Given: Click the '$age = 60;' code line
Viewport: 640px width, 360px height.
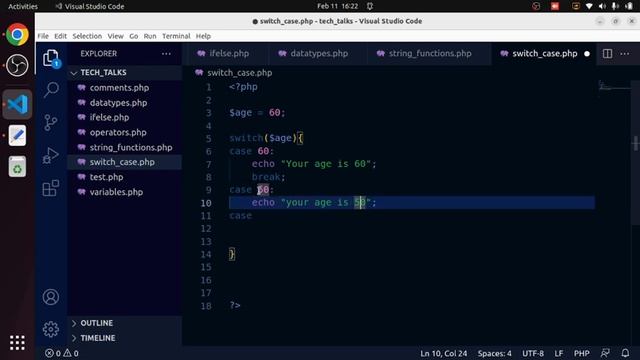Looking at the screenshot, I should coord(257,113).
